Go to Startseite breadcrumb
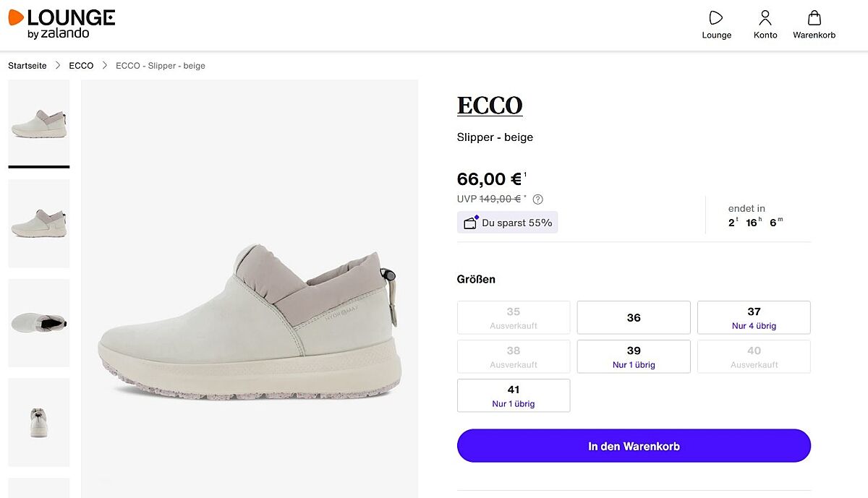This screenshot has height=498, width=868. [x=27, y=66]
